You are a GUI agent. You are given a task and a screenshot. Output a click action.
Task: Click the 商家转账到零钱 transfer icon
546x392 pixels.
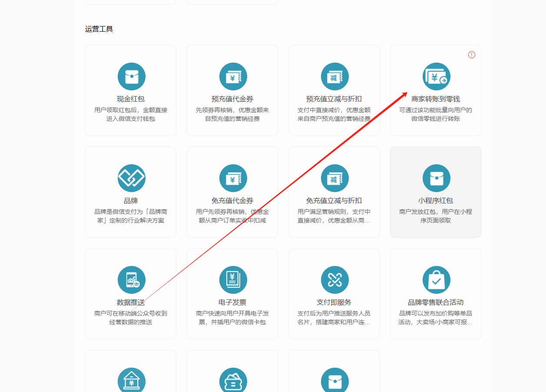point(436,76)
